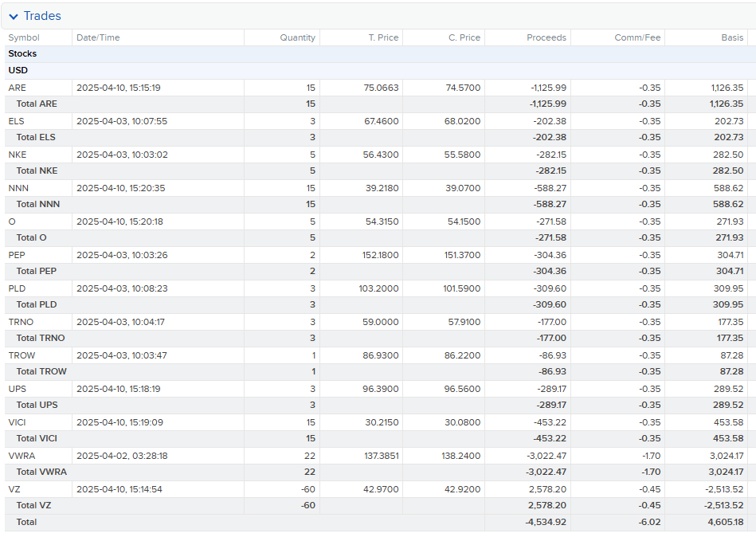Select the Quantity column header
756x537 pixels.
point(297,37)
